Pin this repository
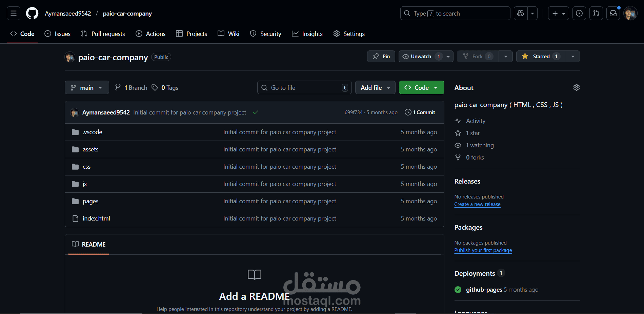Image resolution: width=644 pixels, height=314 pixels. (x=381, y=57)
